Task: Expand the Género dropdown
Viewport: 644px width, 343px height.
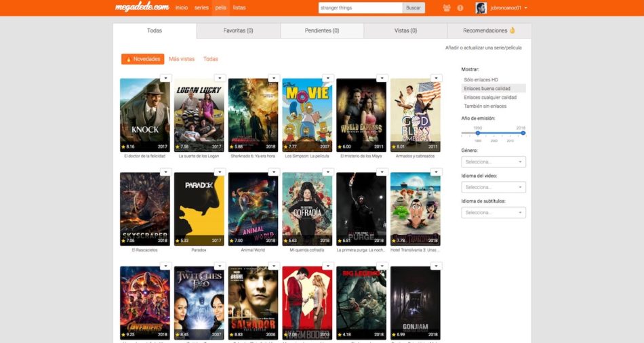Action: 494,162
